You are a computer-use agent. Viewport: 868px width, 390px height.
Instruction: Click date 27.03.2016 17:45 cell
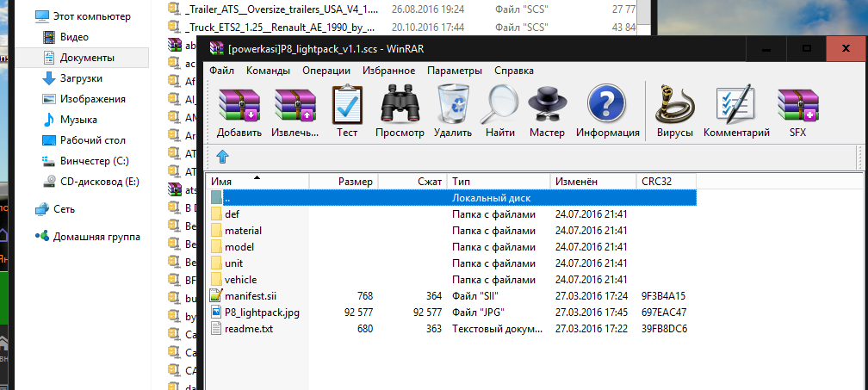click(x=592, y=313)
